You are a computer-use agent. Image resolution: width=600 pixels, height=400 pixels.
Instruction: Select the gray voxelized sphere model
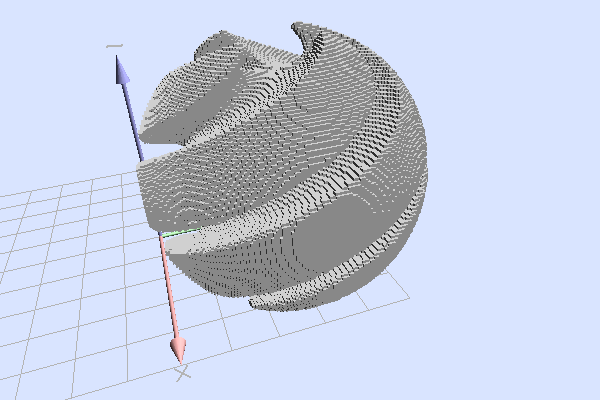coord(282,167)
